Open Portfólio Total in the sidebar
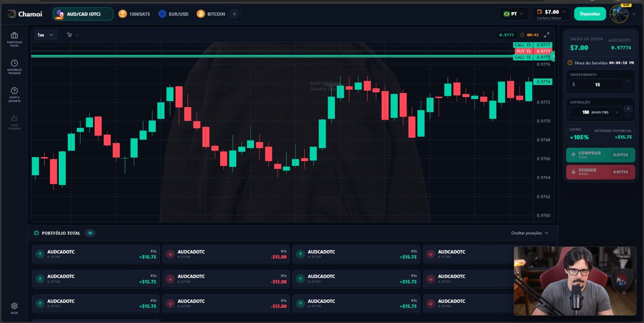Screen dimensions: 644x323 (x=14, y=39)
